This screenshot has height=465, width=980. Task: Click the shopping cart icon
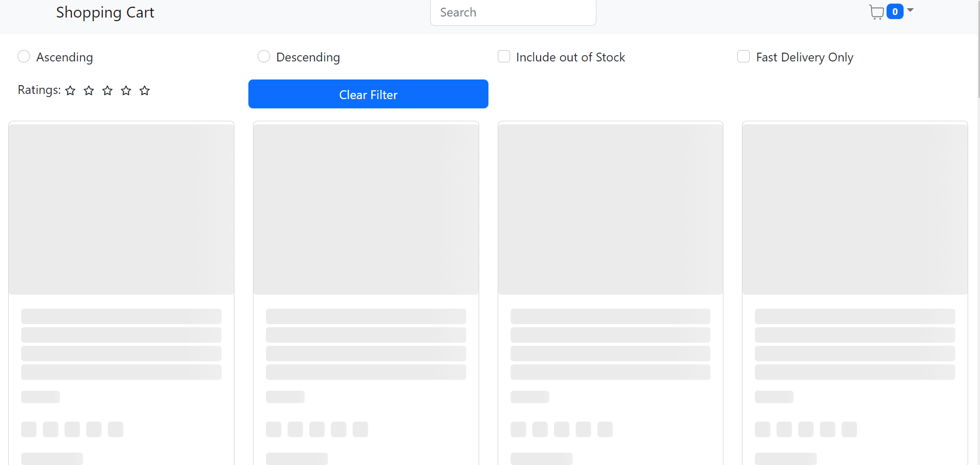[876, 12]
